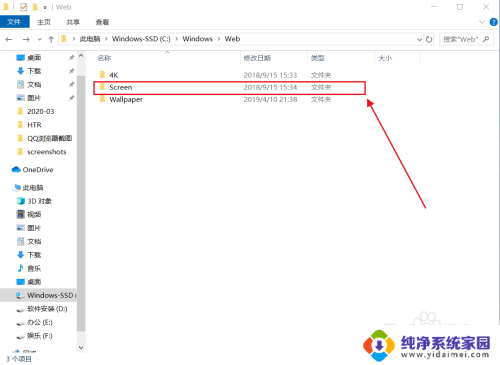Expand the address bar history dropdown

(x=419, y=39)
